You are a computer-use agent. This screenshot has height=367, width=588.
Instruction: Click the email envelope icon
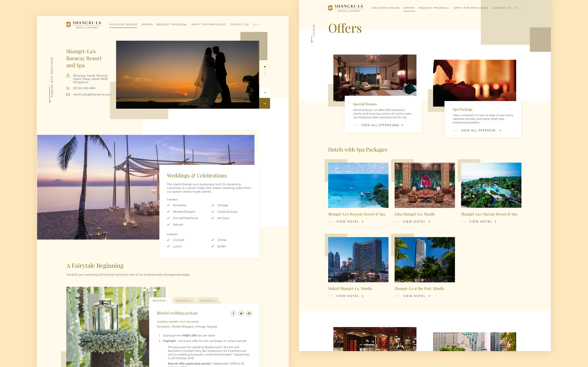click(68, 94)
